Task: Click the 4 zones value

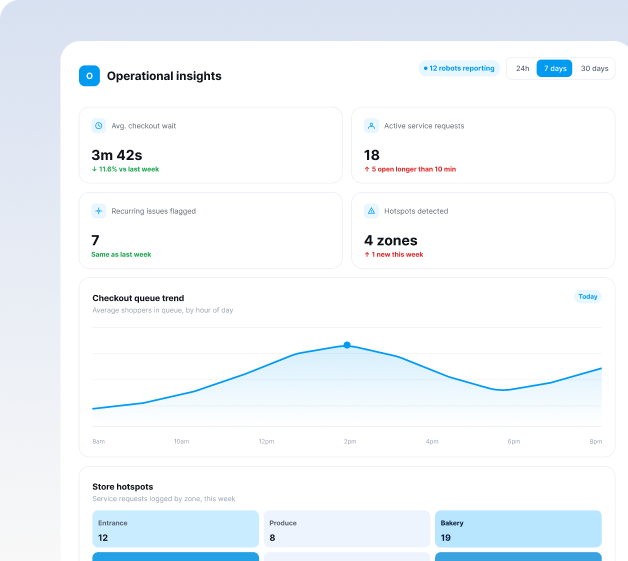Action: pyautogui.click(x=391, y=240)
